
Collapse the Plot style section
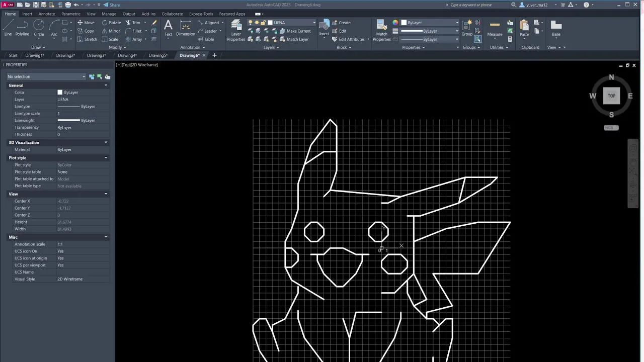tap(106, 157)
